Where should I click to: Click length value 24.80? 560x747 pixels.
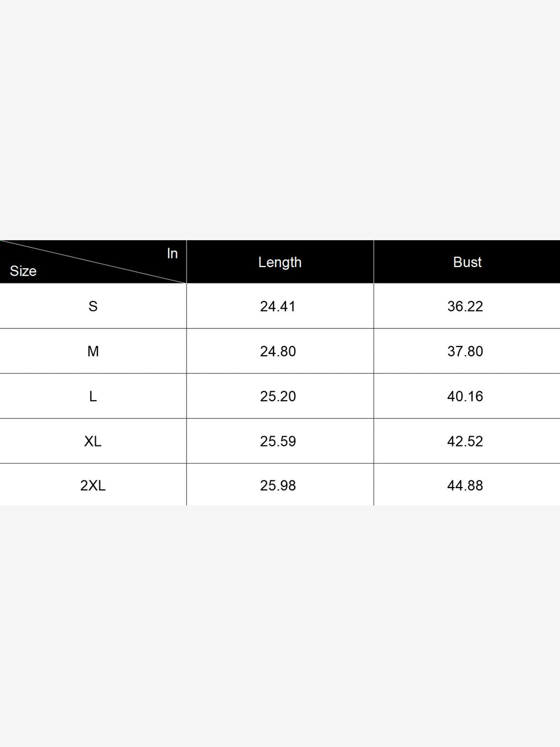point(278,351)
